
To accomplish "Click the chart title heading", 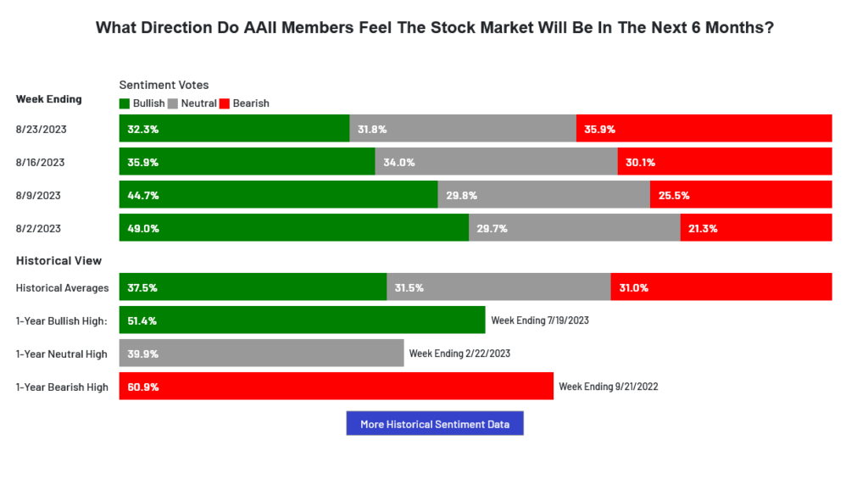I will pyautogui.click(x=434, y=27).
